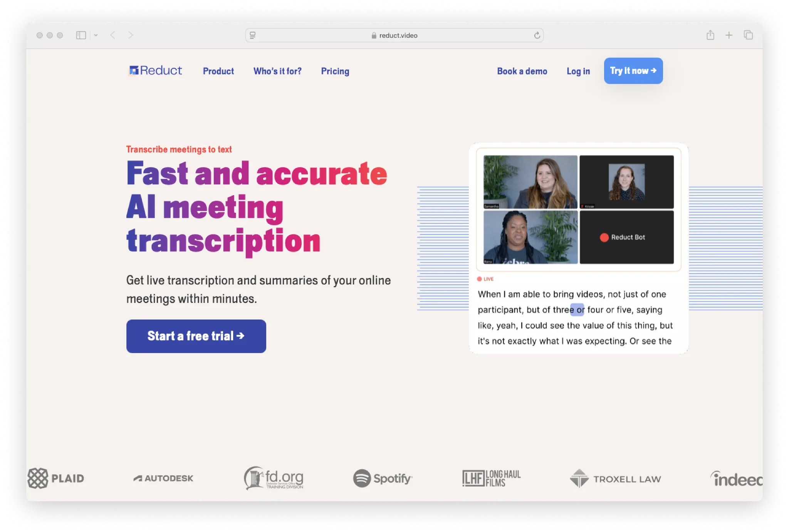Go to Pricing page
789x532 pixels.
click(335, 71)
